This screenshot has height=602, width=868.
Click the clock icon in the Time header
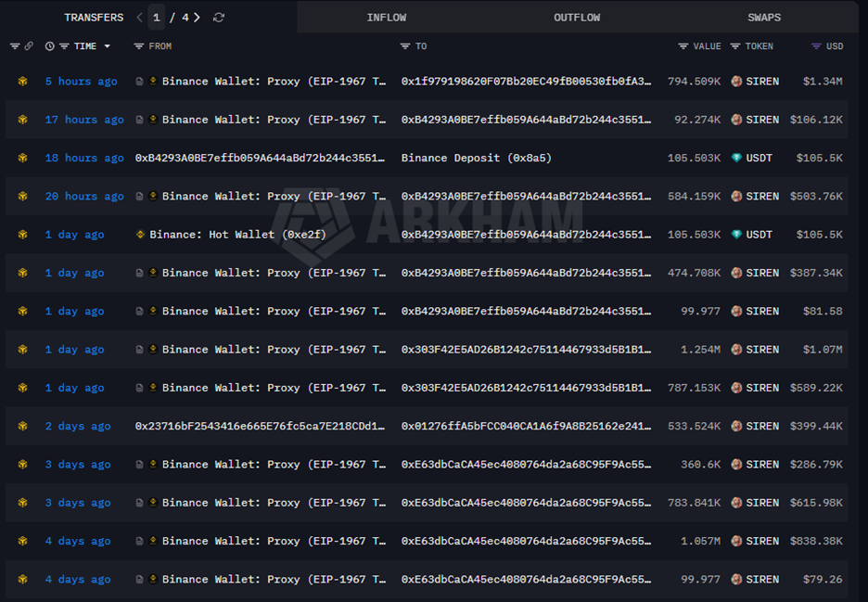click(49, 46)
